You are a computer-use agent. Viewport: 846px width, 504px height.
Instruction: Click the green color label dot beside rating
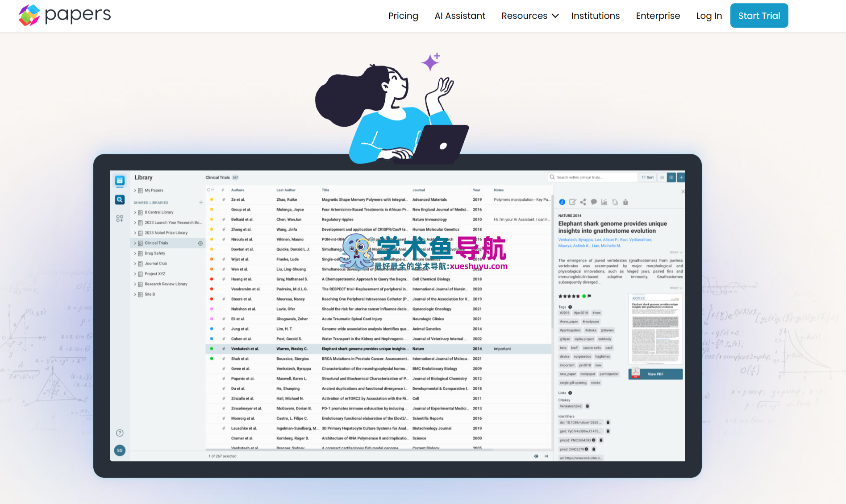click(x=584, y=296)
